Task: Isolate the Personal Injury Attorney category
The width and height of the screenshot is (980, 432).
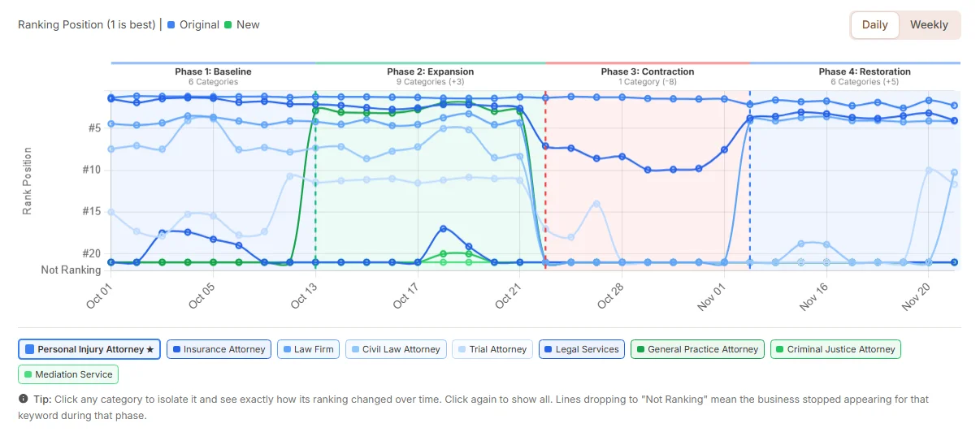Action: tap(89, 349)
